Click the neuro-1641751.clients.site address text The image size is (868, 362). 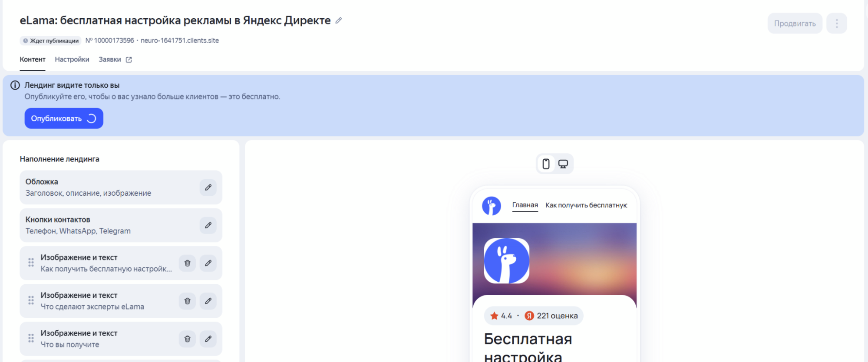point(180,40)
